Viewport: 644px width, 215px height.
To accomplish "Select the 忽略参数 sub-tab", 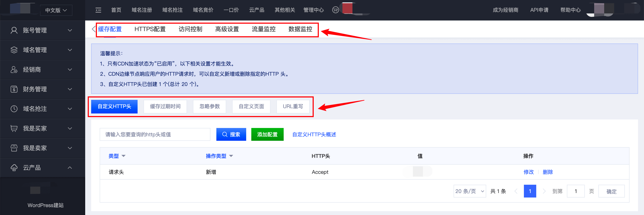I will click(x=210, y=107).
